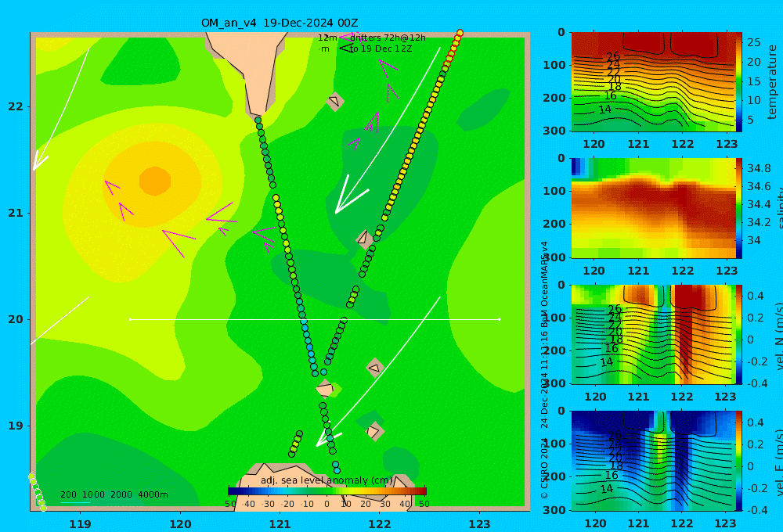Click latitude label 19 on main map

tap(16, 426)
